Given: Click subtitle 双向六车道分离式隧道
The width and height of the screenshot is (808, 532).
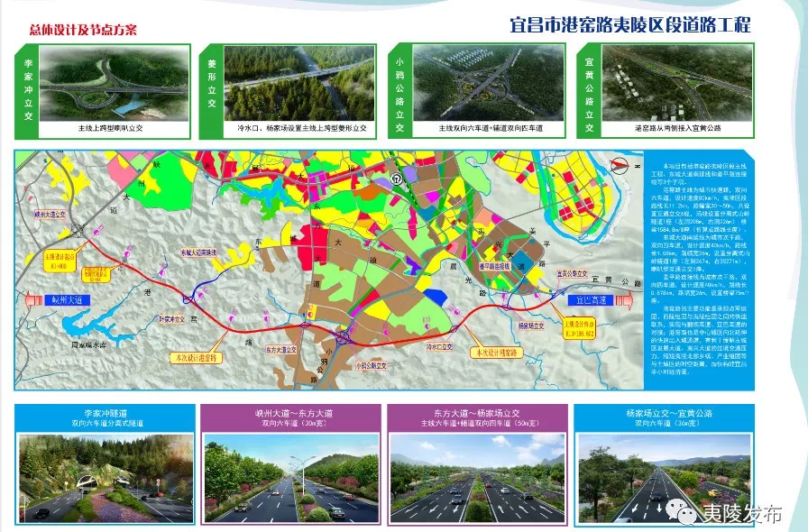Looking at the screenshot, I should (x=107, y=424).
